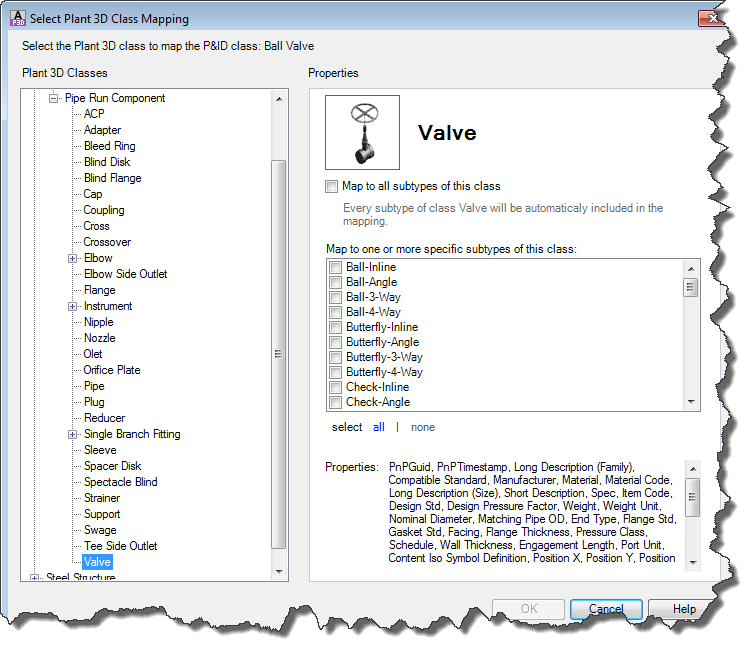Choose Support in class tree
Screen dimensions: 754x653
pos(102,514)
